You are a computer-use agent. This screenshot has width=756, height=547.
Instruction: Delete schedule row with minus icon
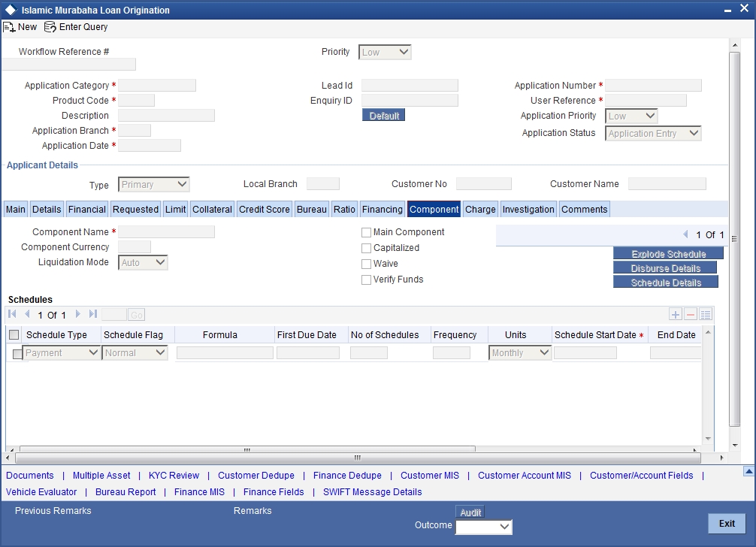pos(691,315)
